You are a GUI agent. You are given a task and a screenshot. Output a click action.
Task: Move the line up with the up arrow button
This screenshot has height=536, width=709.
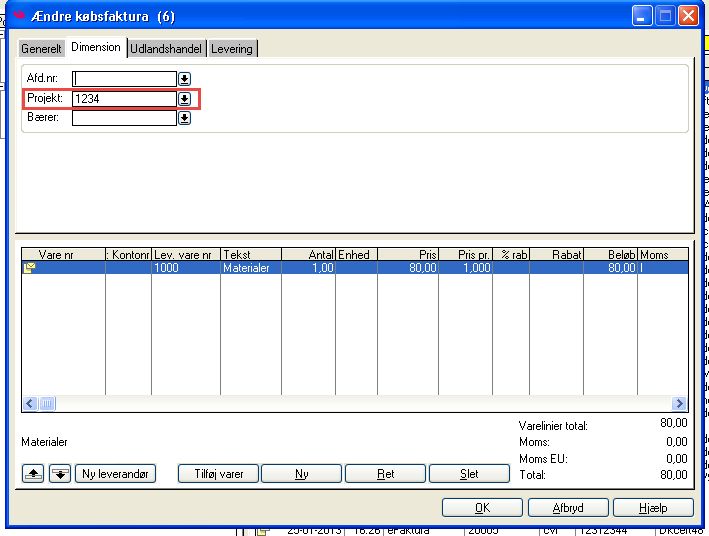click(x=33, y=474)
